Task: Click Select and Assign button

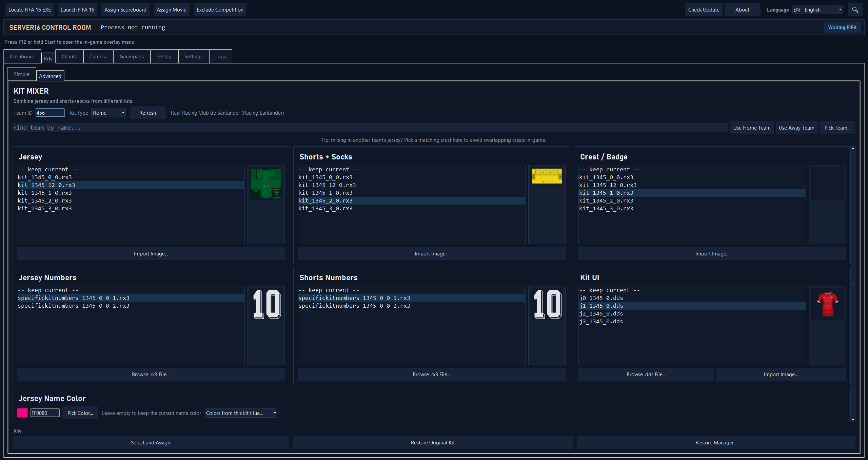Action: pyautogui.click(x=151, y=442)
